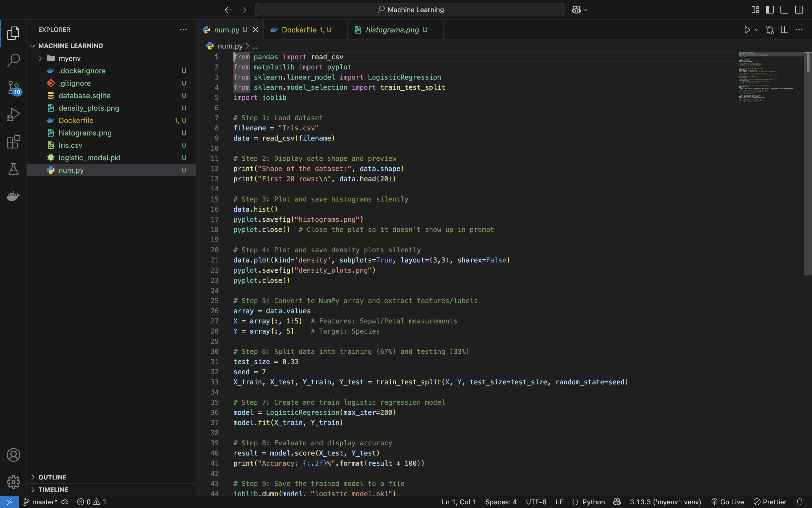
Task: Open Iris.csv in the explorer
Action: [x=111, y=145]
